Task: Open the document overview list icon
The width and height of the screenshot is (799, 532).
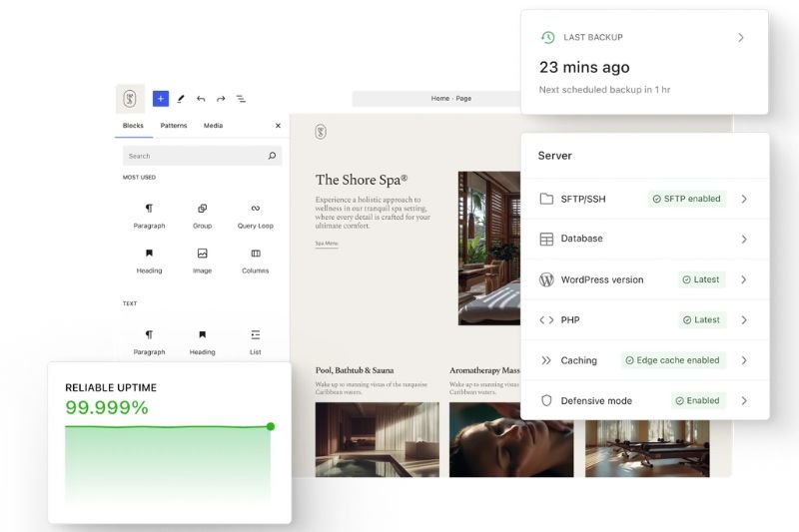Action: pos(241,99)
